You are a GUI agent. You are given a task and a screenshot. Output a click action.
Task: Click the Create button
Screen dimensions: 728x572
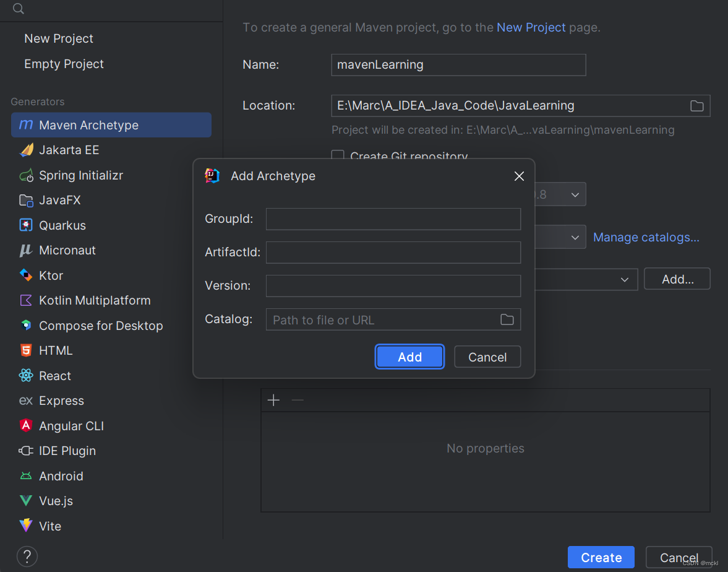click(x=601, y=557)
